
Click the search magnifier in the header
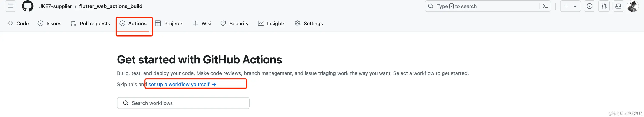click(x=431, y=6)
